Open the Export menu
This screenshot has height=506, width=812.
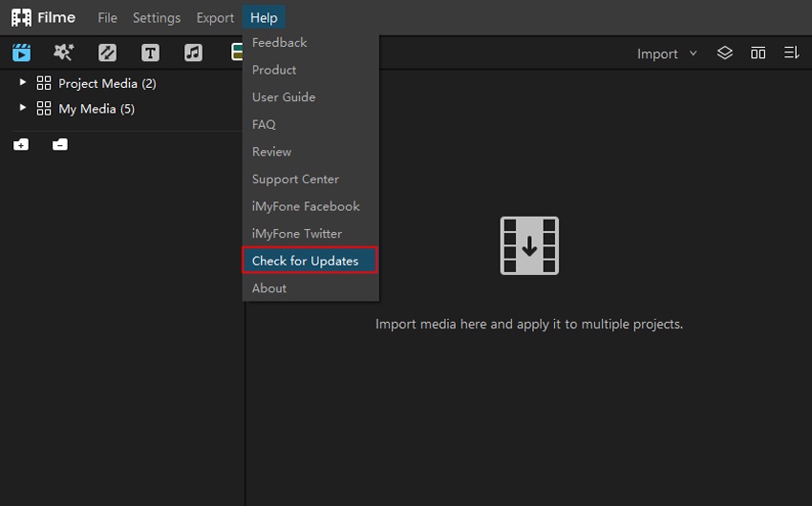215,17
